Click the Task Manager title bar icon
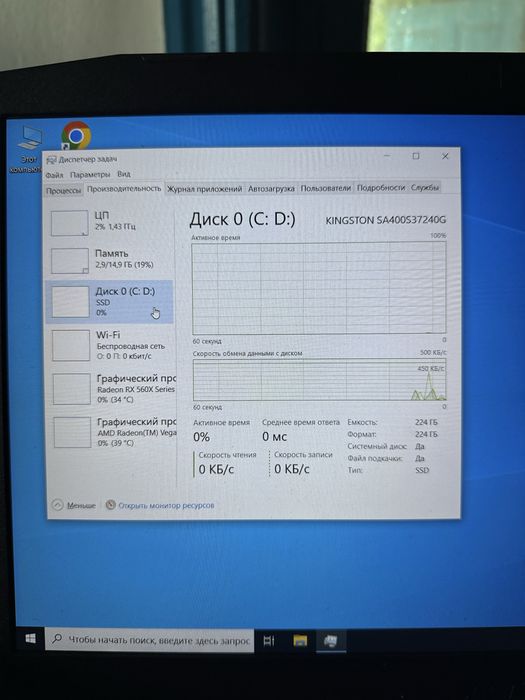Image resolution: width=525 pixels, height=700 pixels. coord(52,160)
